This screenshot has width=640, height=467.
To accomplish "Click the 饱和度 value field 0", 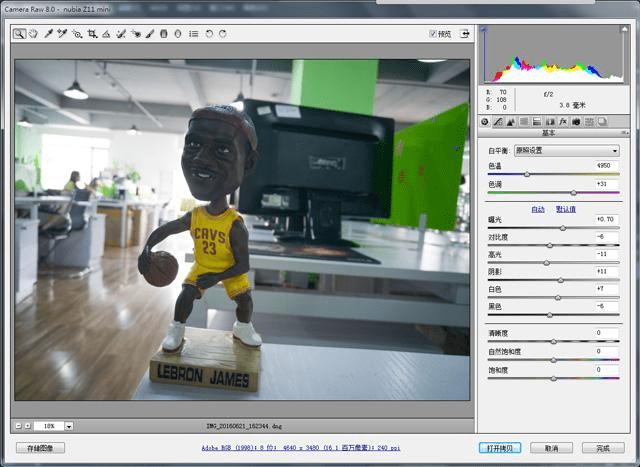I will tap(606, 369).
